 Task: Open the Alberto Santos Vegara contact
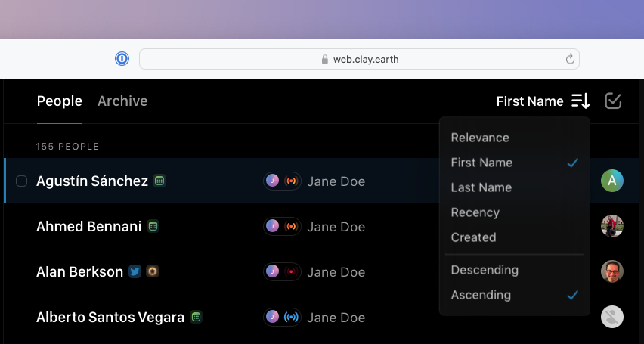tap(110, 317)
